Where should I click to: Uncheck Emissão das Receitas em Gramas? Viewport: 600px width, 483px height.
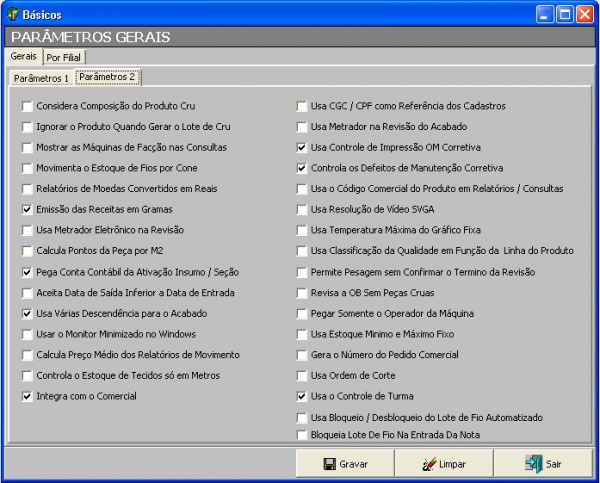[x=27, y=209]
